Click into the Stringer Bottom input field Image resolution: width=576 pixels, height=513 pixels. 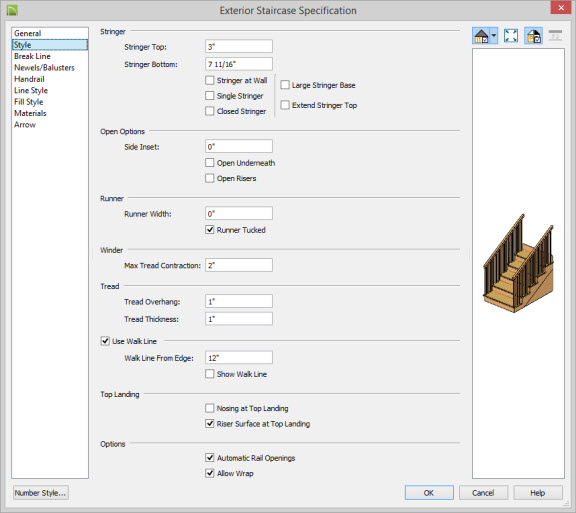pos(239,64)
